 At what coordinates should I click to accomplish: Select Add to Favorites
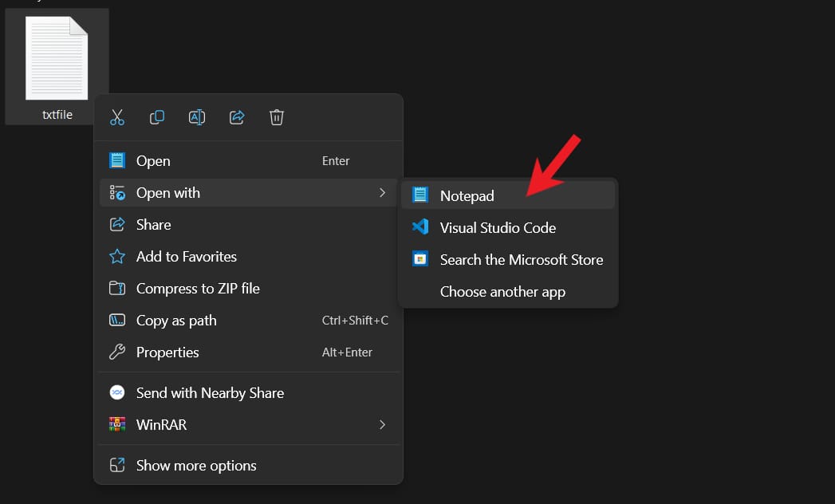pos(186,256)
